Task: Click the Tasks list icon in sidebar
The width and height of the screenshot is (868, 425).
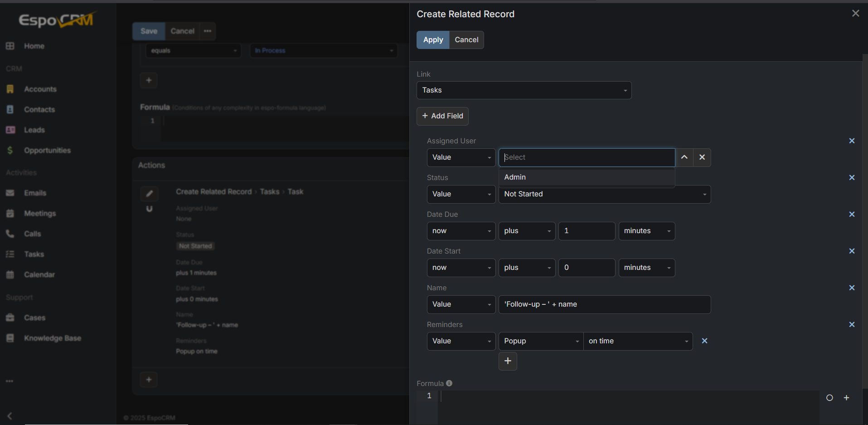Action: tap(10, 254)
